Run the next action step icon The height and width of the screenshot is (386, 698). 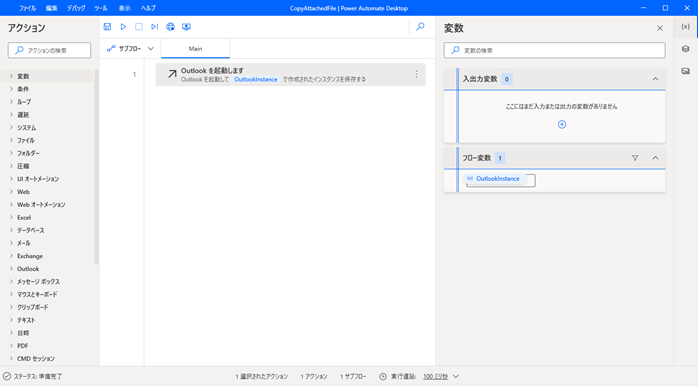154,27
